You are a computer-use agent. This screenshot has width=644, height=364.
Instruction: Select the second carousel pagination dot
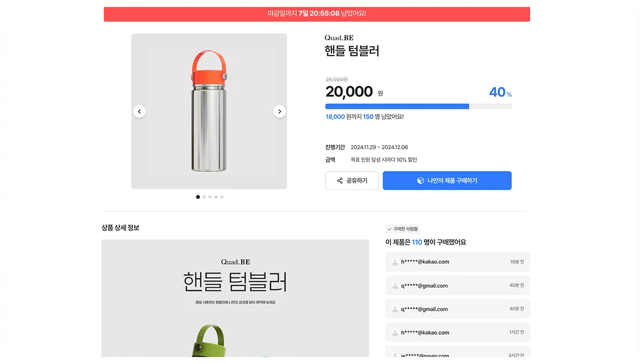tap(204, 197)
